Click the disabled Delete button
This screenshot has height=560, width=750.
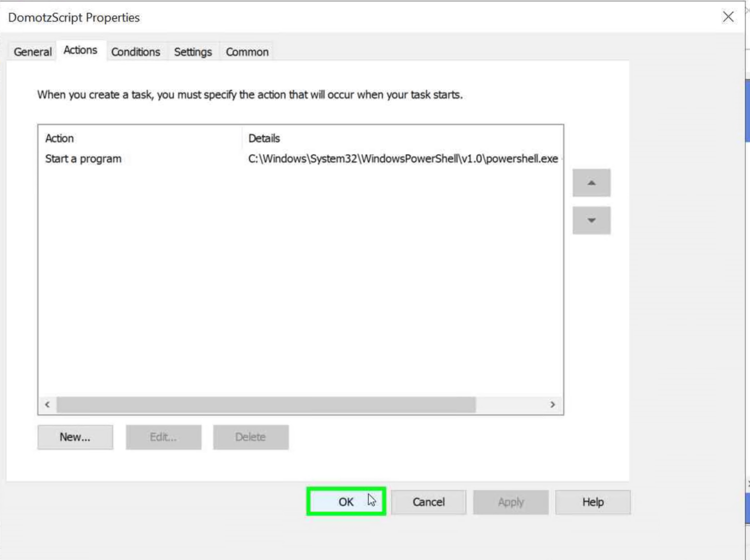[x=250, y=437]
